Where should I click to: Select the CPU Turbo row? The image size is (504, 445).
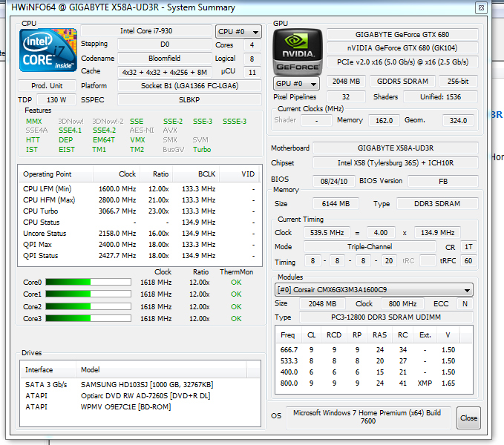click(140, 211)
